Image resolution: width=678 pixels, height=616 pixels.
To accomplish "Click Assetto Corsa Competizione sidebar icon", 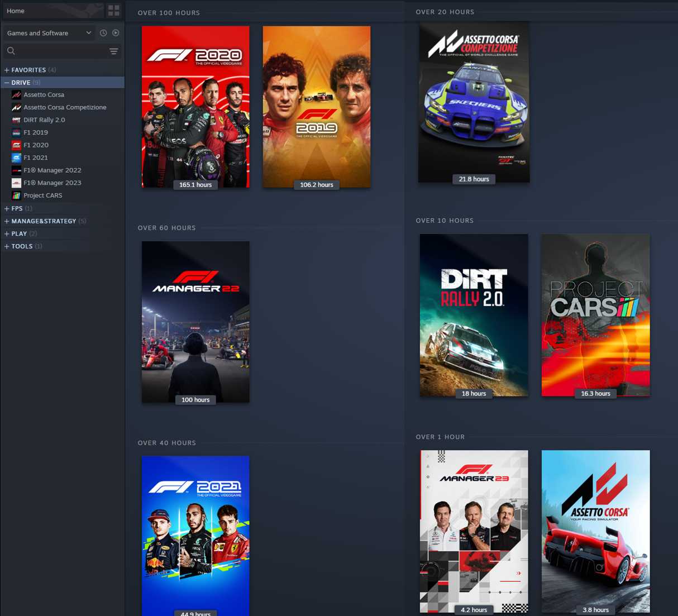I will point(17,107).
